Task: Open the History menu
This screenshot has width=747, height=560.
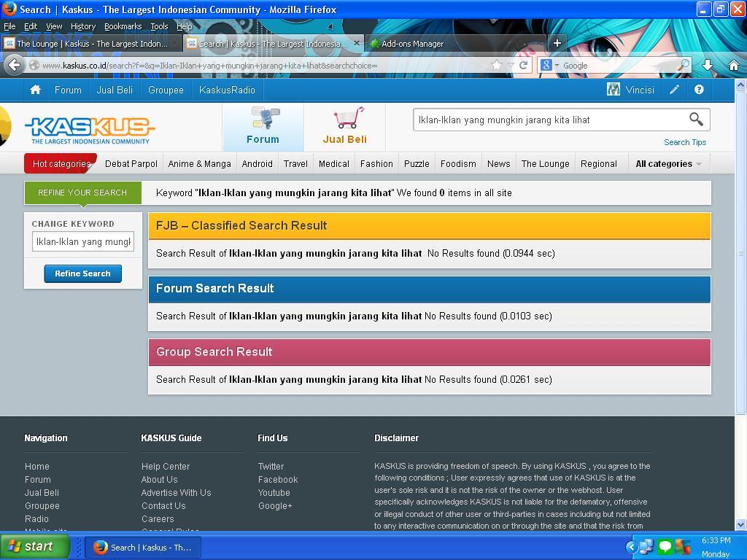Action: coord(83,26)
